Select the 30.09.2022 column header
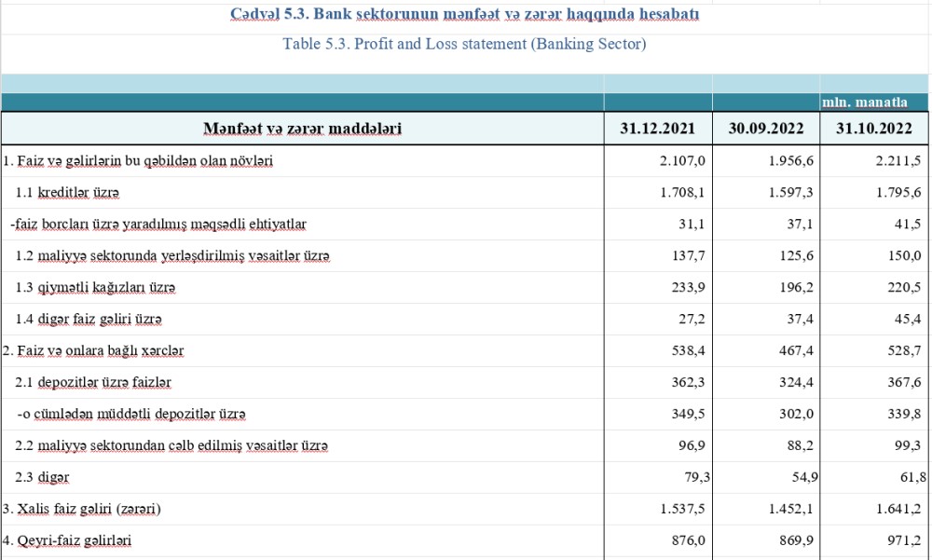This screenshot has height=560, width=932. click(x=765, y=129)
